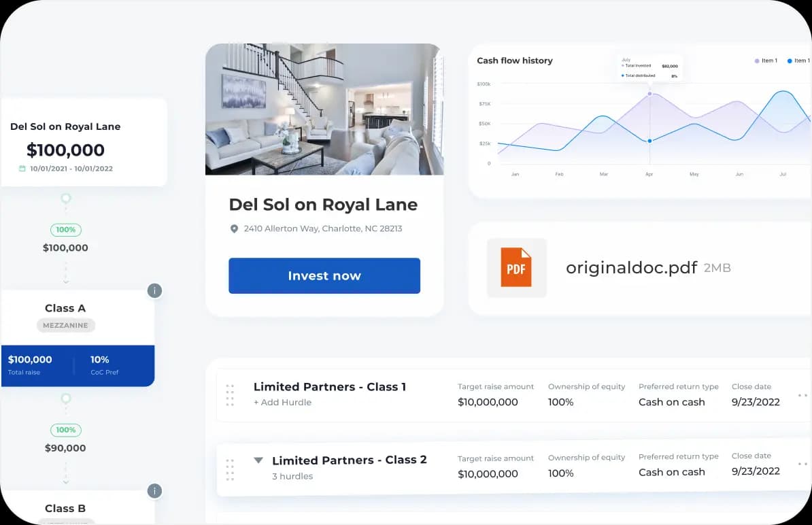Select the Del Sol $100,000 summary card

pyautogui.click(x=84, y=142)
